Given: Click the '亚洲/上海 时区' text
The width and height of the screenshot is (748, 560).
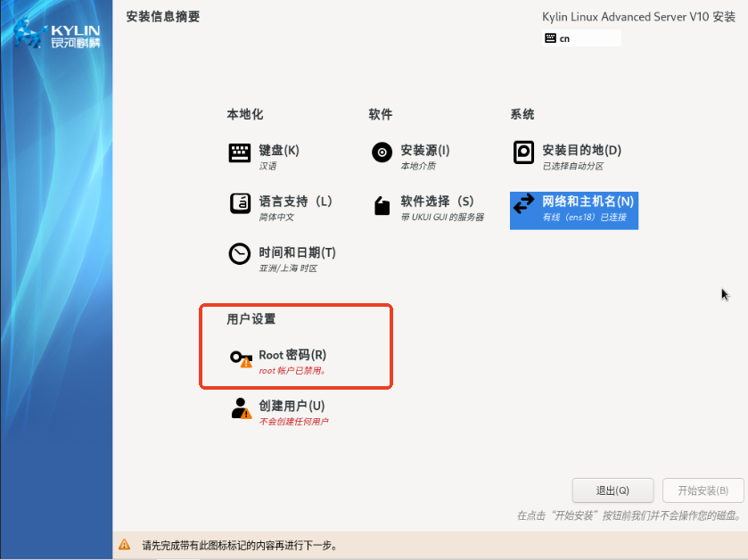Looking at the screenshot, I should [x=288, y=268].
